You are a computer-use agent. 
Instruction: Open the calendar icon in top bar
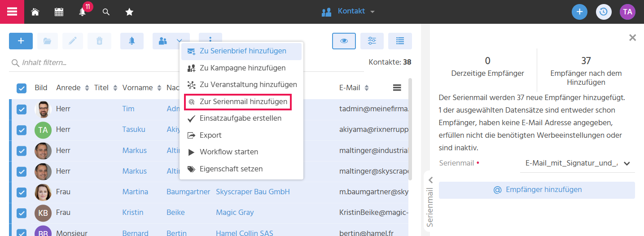[59, 12]
